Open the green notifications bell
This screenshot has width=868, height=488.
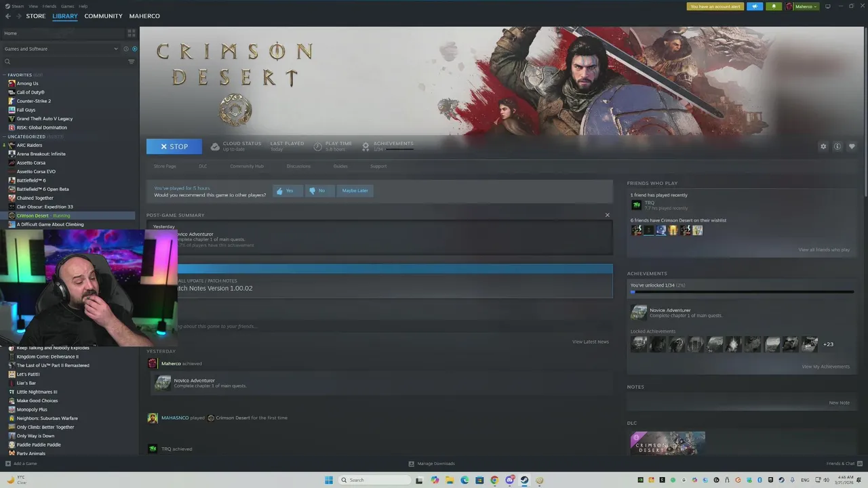click(774, 6)
